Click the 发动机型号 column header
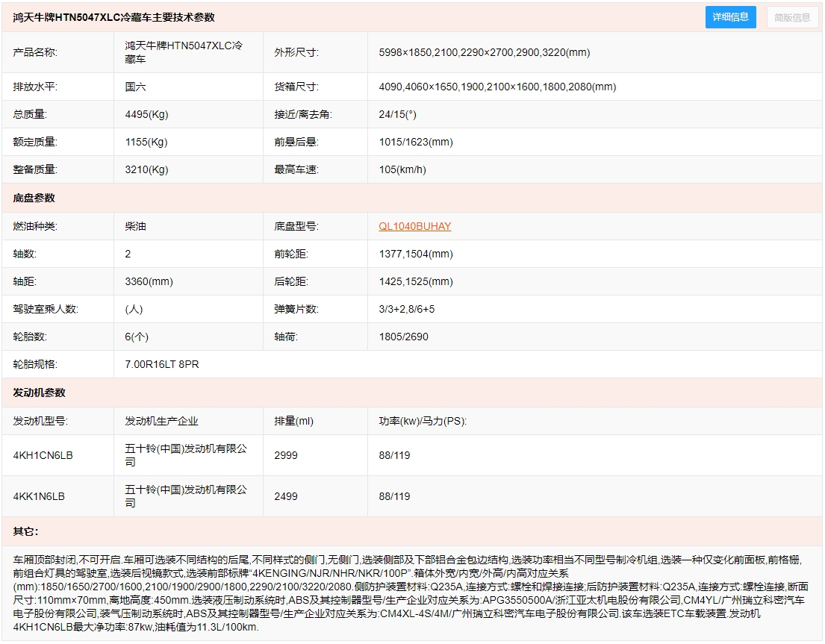Image resolution: width=825 pixels, height=644 pixels. point(40,421)
